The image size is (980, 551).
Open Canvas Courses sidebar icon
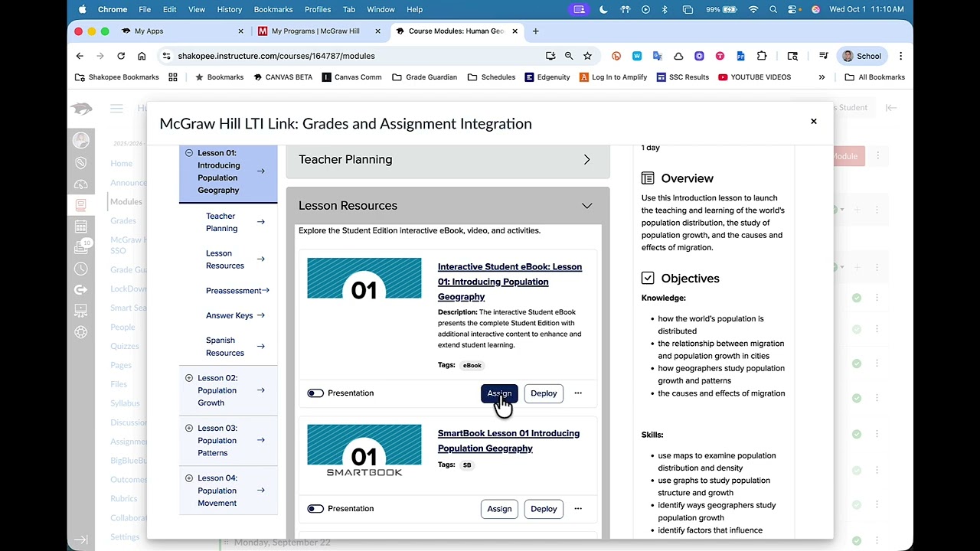tap(80, 205)
